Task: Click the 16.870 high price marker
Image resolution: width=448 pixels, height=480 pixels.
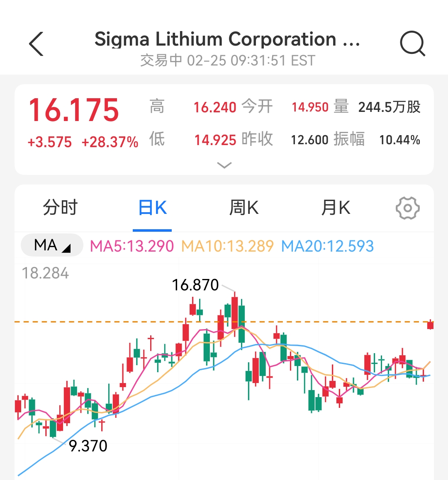Action: click(195, 285)
